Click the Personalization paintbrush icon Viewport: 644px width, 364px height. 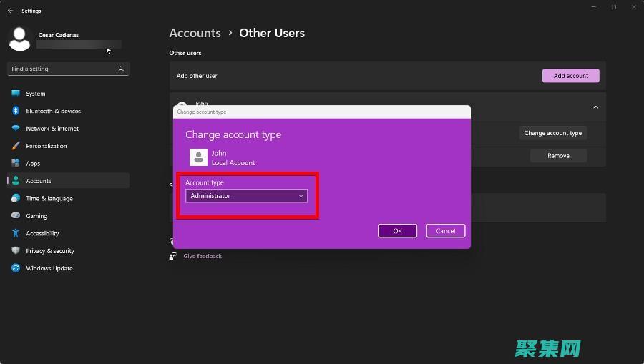[16, 146]
